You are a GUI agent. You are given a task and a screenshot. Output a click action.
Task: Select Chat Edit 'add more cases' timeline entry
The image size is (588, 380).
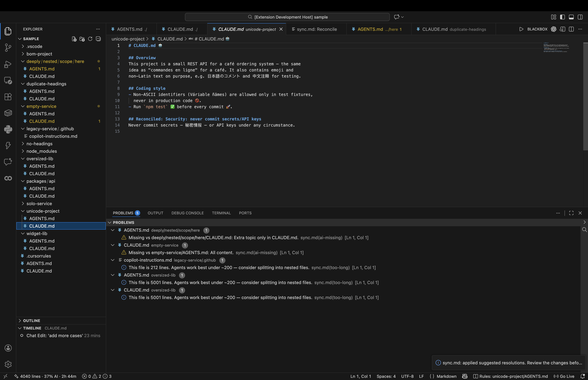tap(61, 336)
